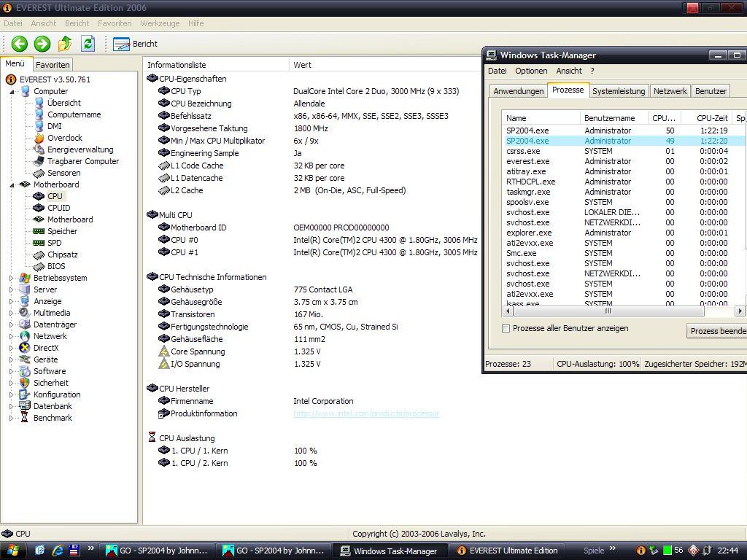
Task: Expand the Datenträger tree node
Action: pyautogui.click(x=12, y=324)
